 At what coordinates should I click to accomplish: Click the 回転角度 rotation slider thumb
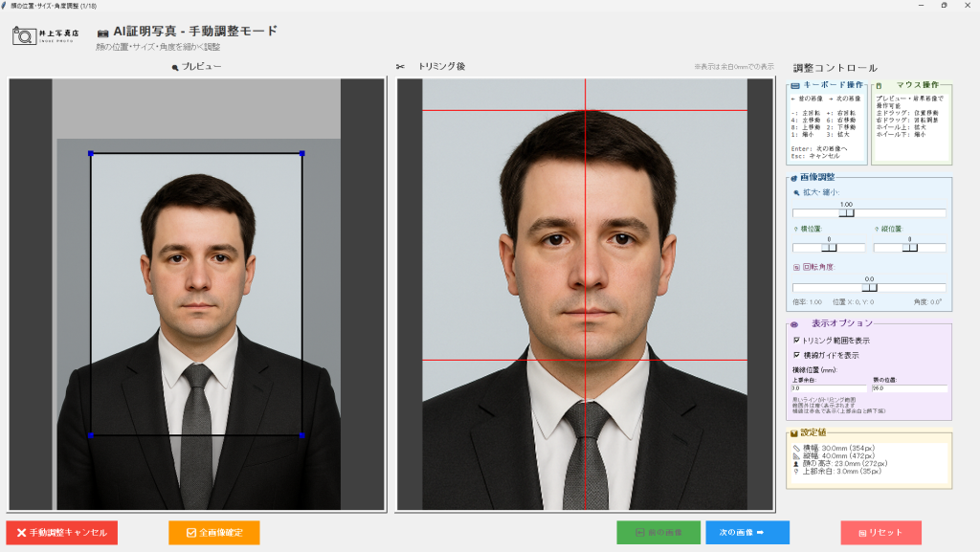869,288
